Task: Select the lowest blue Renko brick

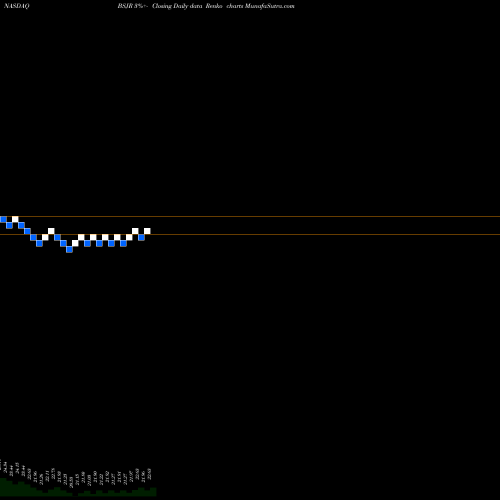Action: tap(69, 249)
